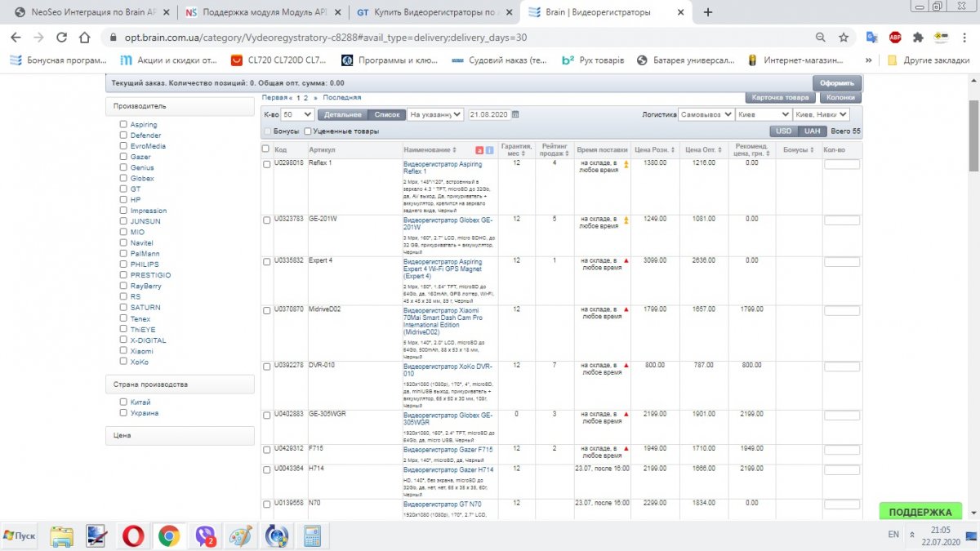Open the Chrome three-dot menu

click(964, 38)
